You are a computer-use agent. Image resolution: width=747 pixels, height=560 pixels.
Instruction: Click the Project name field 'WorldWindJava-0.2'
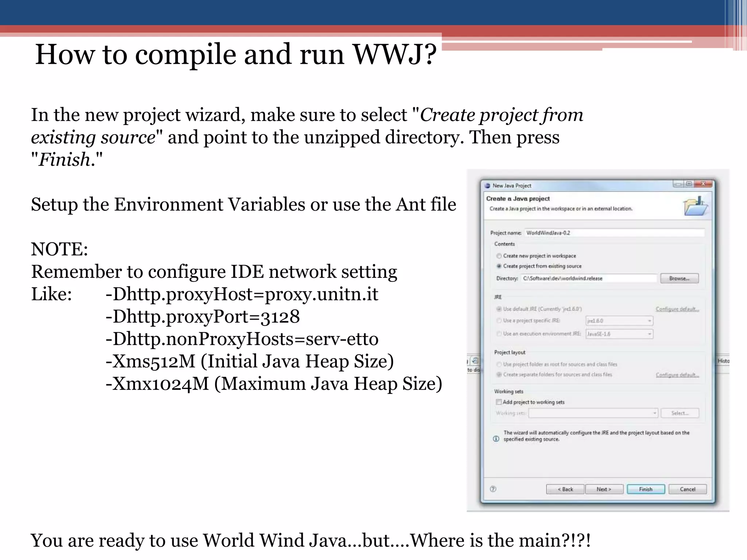[615, 233]
